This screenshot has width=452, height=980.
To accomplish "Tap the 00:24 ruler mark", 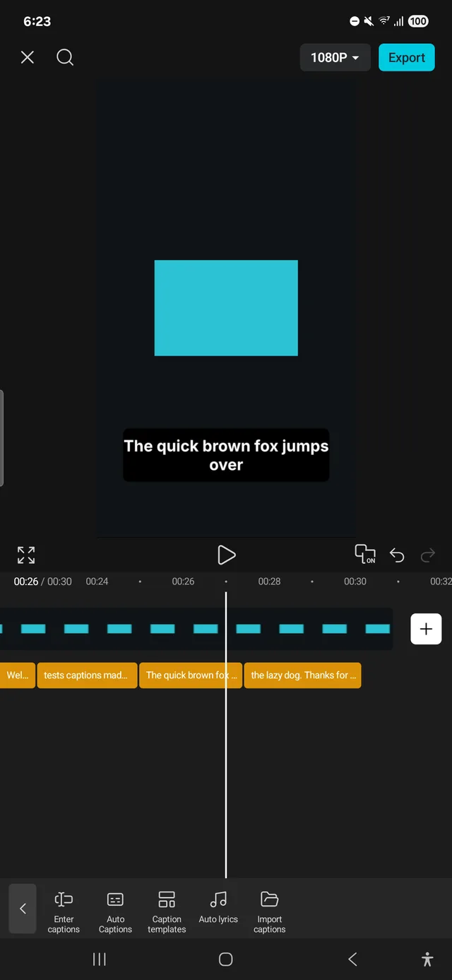I will pos(97,581).
